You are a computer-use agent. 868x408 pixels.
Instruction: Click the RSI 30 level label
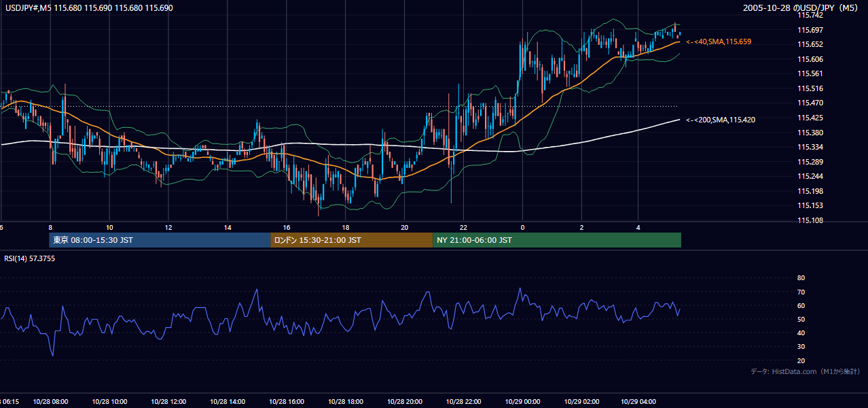coord(801,347)
